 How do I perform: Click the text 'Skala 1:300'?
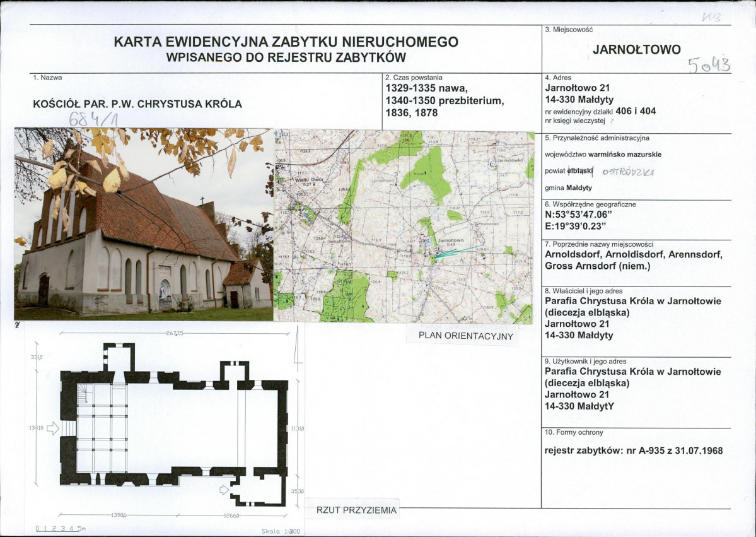(281, 531)
